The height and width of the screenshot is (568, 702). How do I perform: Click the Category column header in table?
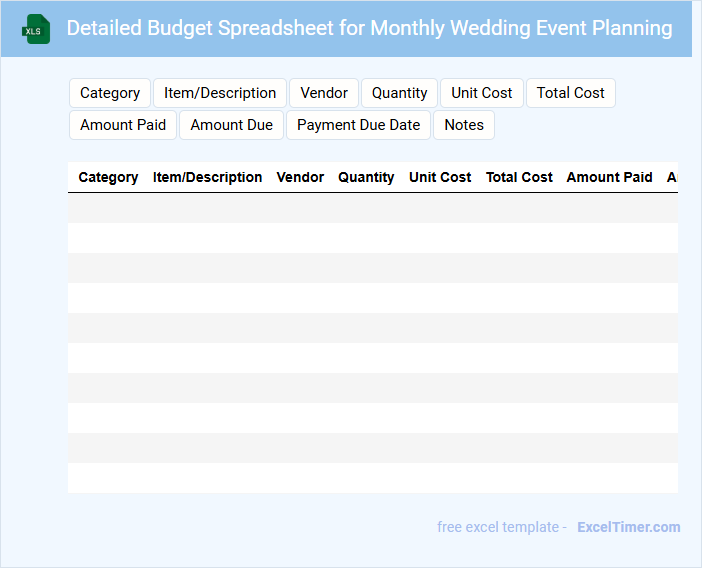pos(108,177)
